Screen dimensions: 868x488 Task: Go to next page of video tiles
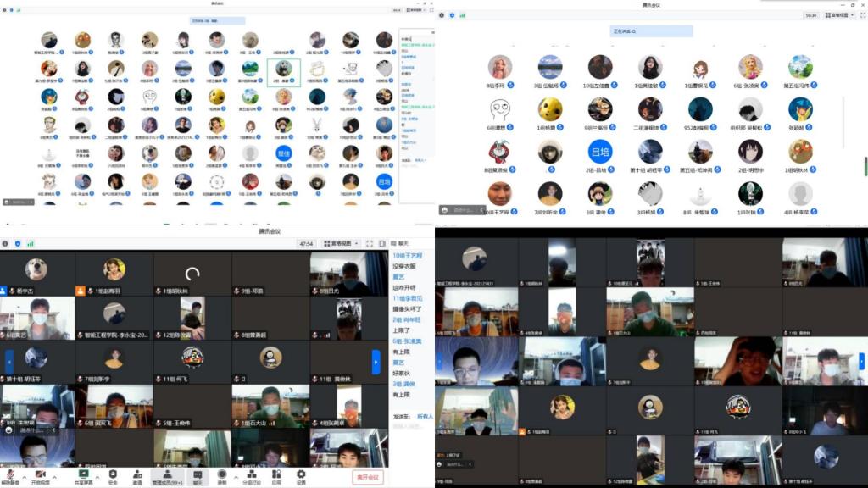376,362
